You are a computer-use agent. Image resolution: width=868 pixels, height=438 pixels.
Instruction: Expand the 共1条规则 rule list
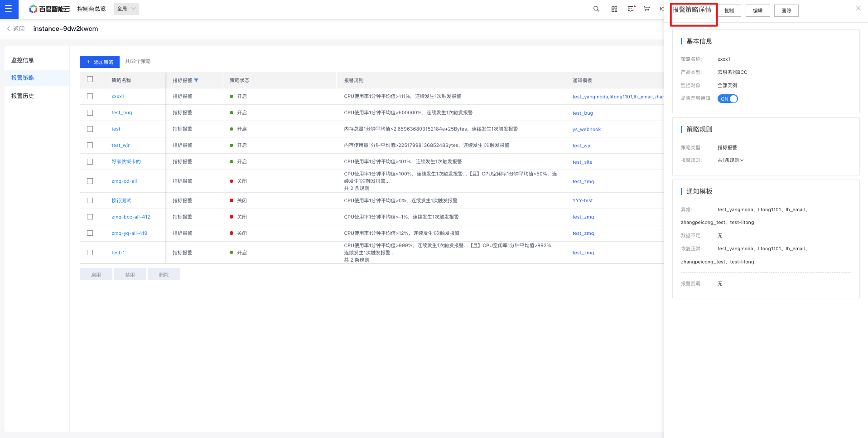pyautogui.click(x=731, y=160)
